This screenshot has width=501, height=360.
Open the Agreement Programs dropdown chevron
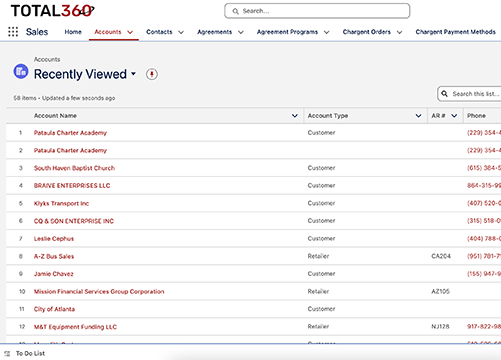[327, 32]
